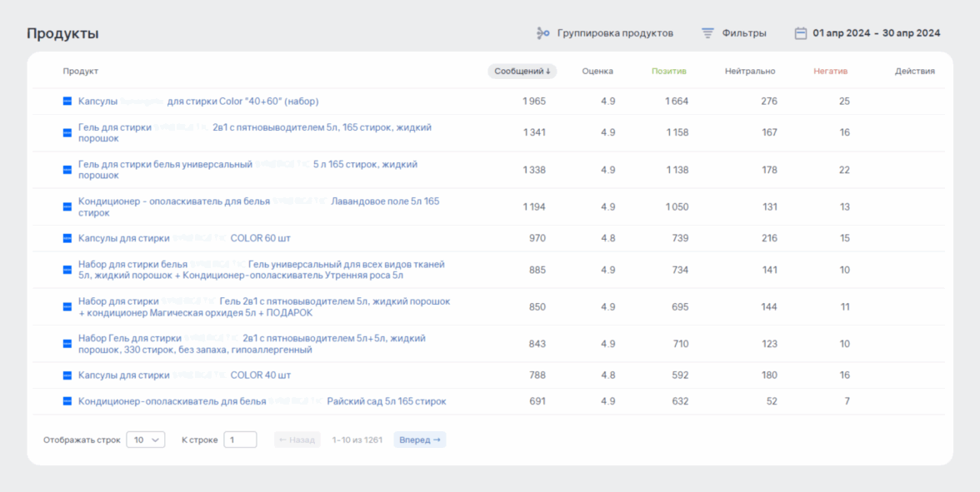Open the calendar date range icon

point(800,33)
